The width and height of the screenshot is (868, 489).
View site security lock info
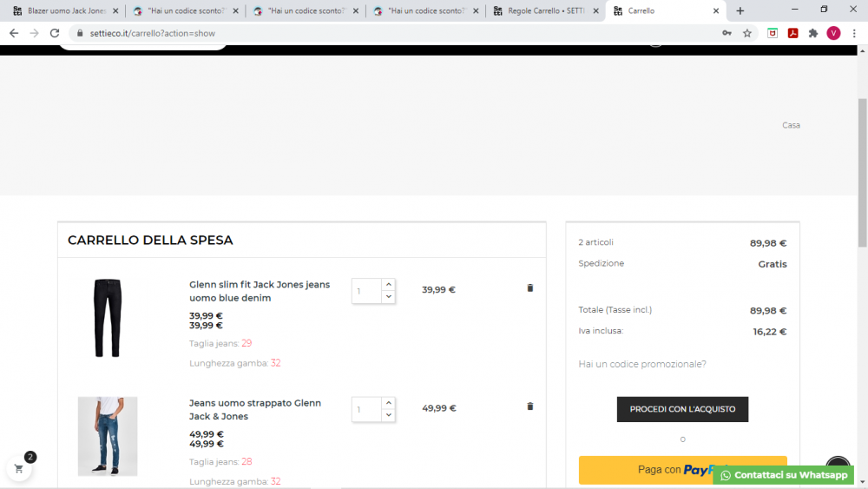pyautogui.click(x=80, y=33)
